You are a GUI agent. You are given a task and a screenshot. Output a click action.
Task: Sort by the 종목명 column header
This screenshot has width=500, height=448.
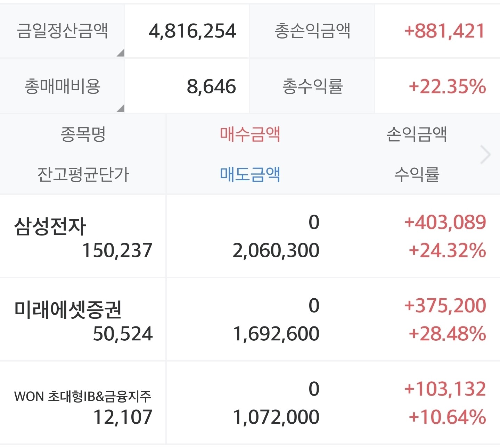click(83, 134)
